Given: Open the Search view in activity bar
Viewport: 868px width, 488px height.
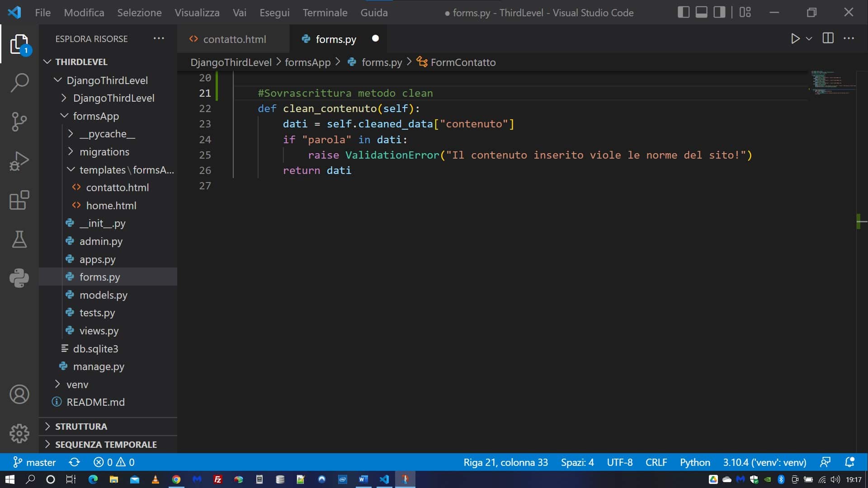Looking at the screenshot, I should 19,83.
